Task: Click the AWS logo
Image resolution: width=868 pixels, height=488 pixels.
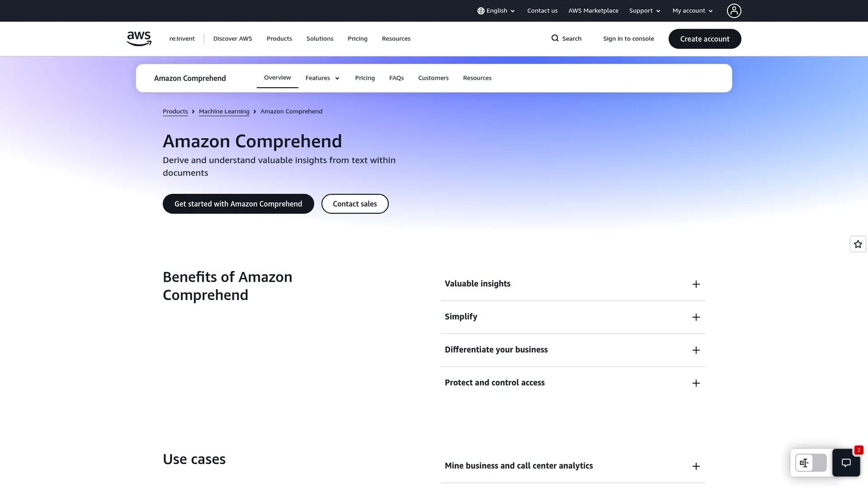Action: [x=139, y=38]
